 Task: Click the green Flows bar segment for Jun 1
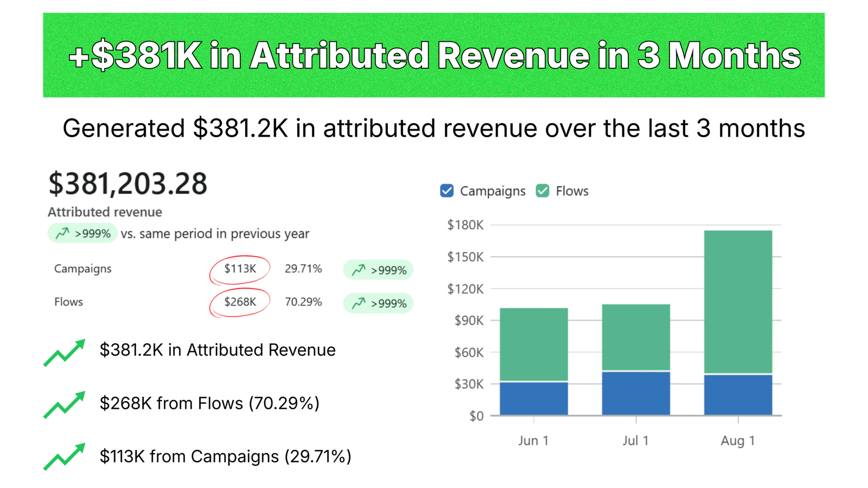534,344
